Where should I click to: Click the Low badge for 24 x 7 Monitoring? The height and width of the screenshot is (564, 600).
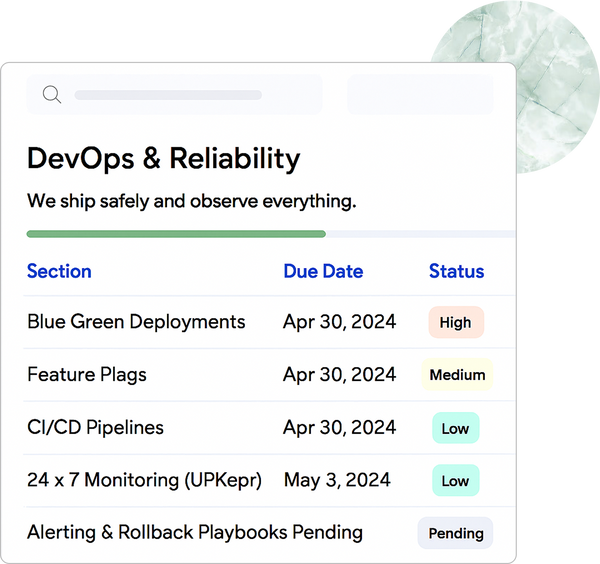[455, 481]
